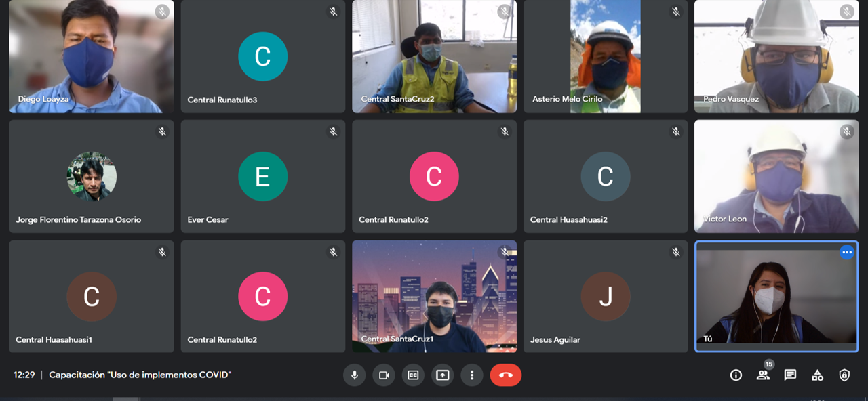Click muted mic icon on Central Runatullo3 tile
The image size is (868, 401).
[x=333, y=12]
